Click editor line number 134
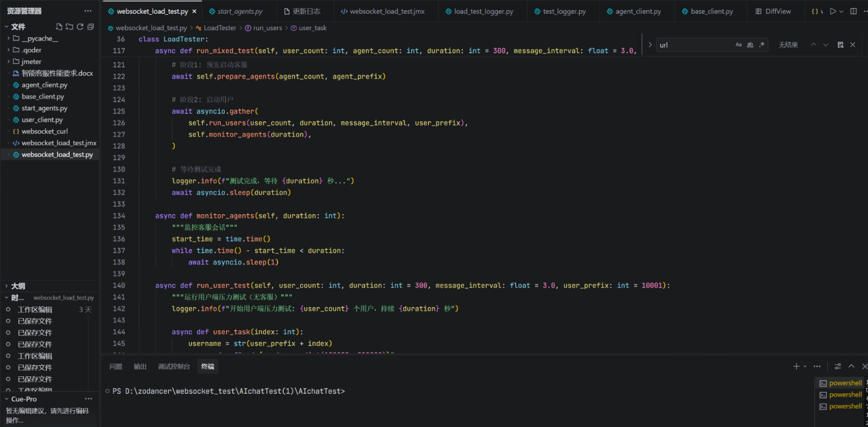The image size is (868, 427). pos(119,216)
